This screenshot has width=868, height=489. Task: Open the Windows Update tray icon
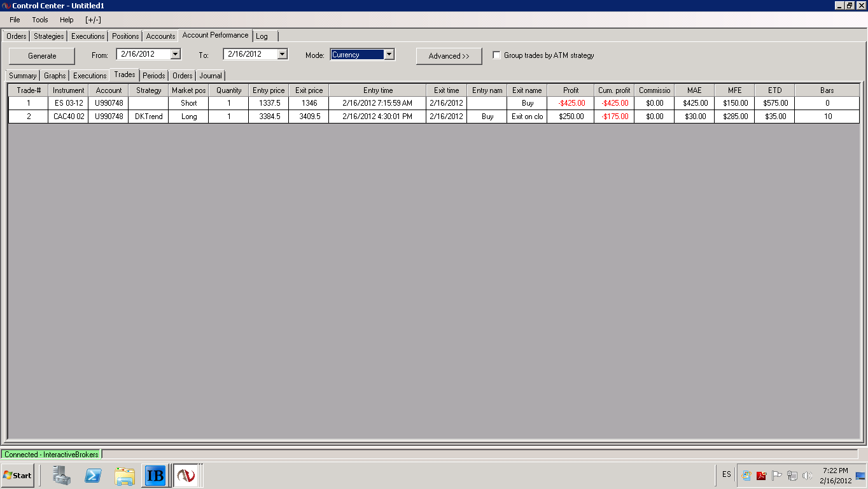[747, 475]
